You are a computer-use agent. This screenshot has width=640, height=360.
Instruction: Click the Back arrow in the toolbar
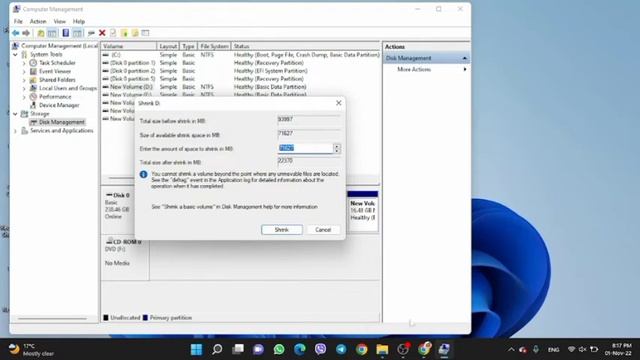coord(16,33)
